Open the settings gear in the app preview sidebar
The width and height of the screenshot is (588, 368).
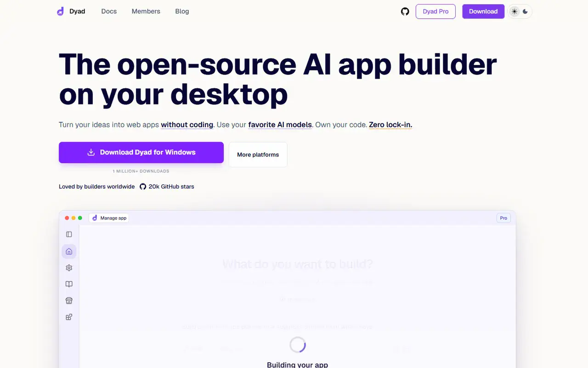(69, 268)
